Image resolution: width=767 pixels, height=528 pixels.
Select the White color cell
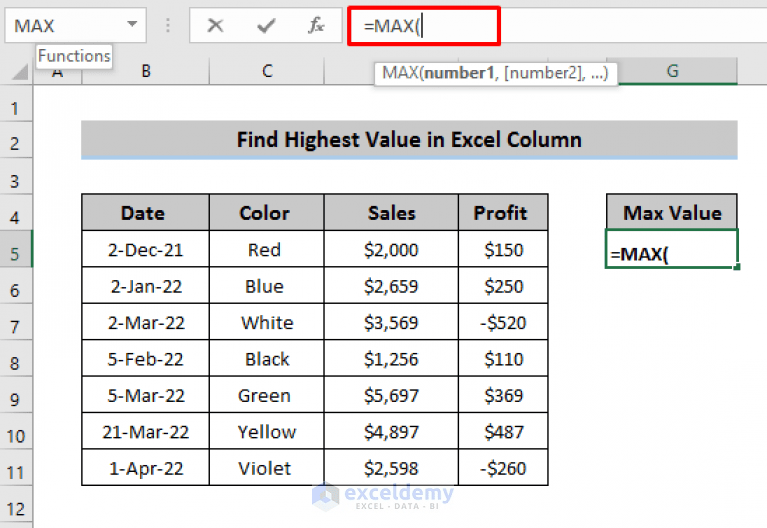pos(267,321)
